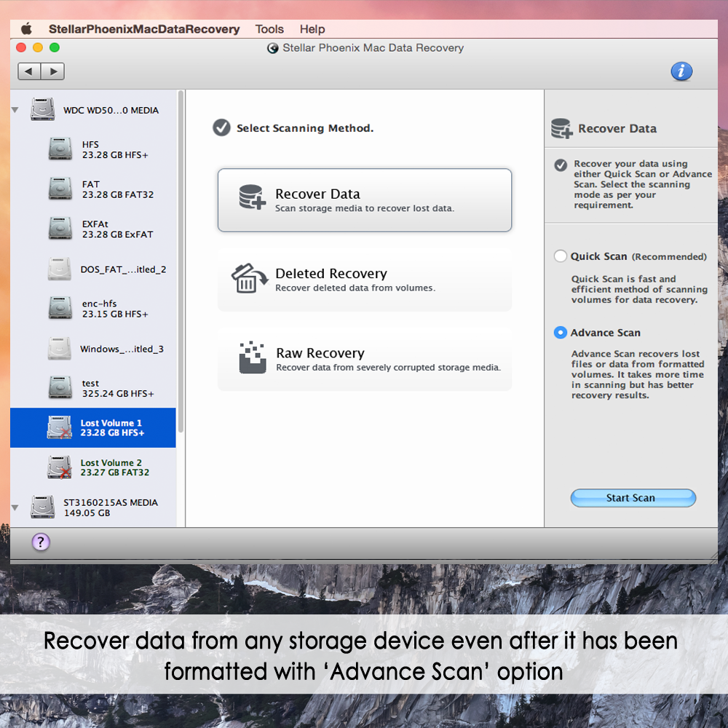This screenshot has width=728, height=728.
Task: Click the test volume disk icon
Action: pyautogui.click(x=60, y=388)
